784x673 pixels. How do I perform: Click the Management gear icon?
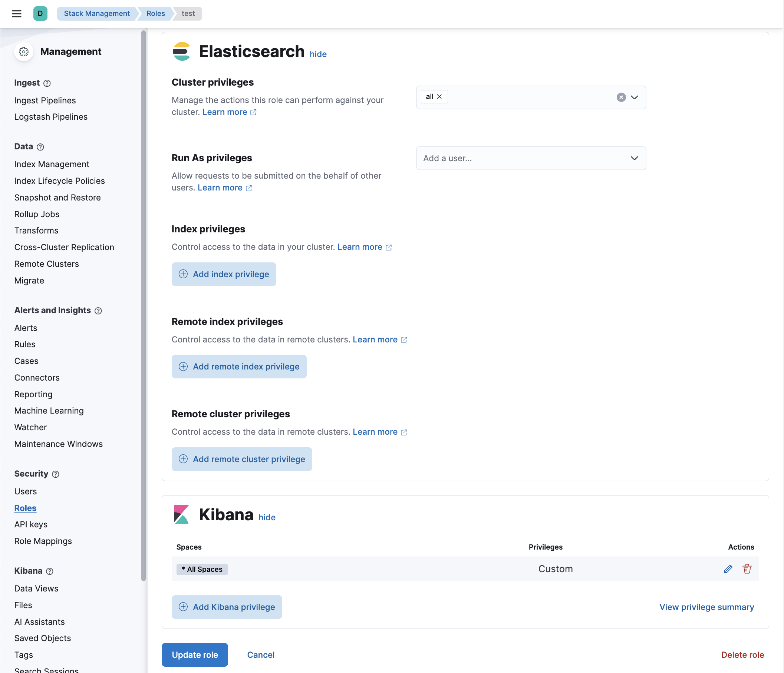tap(23, 52)
